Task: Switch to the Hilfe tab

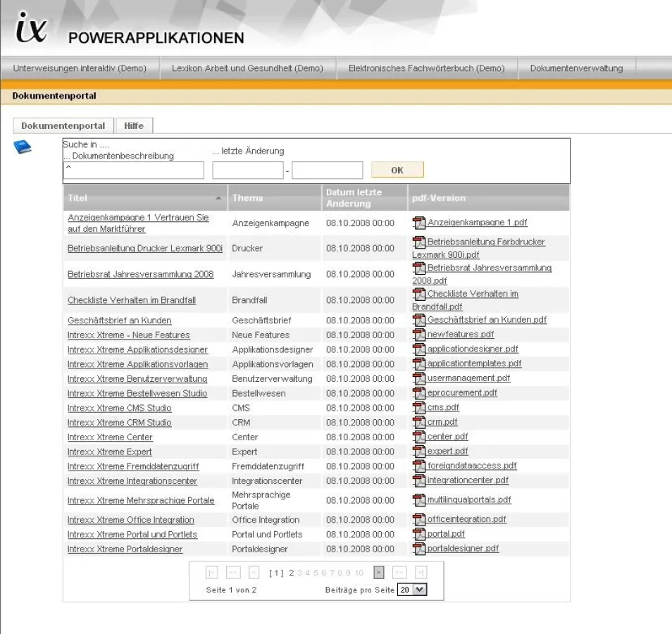Action: pos(134,126)
